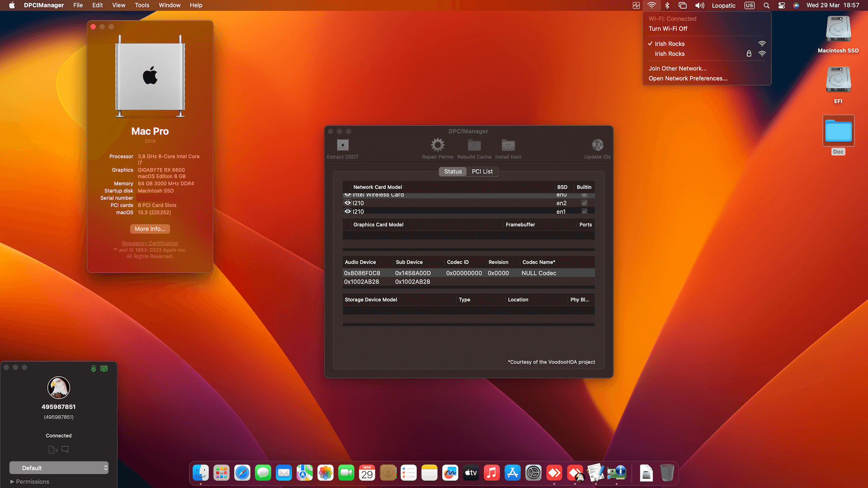Open the App Store from the Dock
Screen dimensions: 868x488
click(x=512, y=473)
